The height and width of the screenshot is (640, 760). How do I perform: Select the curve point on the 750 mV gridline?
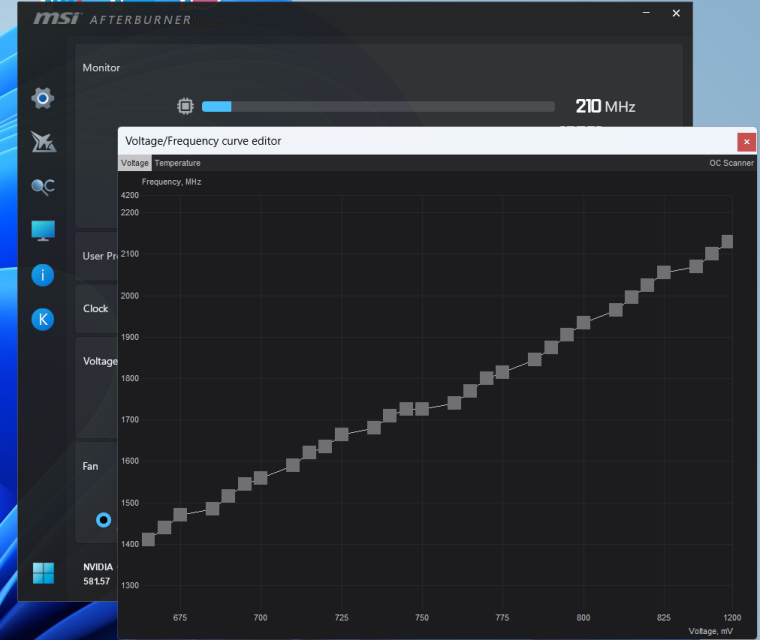(422, 409)
